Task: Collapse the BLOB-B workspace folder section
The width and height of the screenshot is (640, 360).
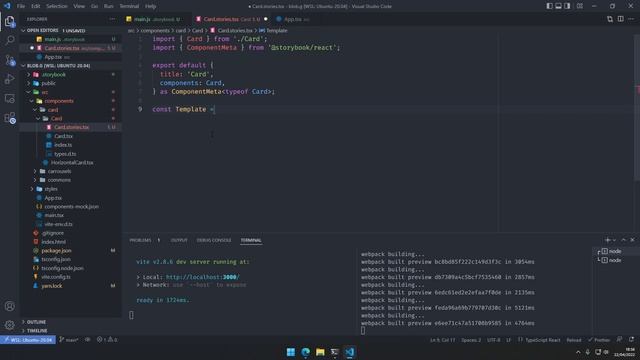Action: tap(23, 66)
